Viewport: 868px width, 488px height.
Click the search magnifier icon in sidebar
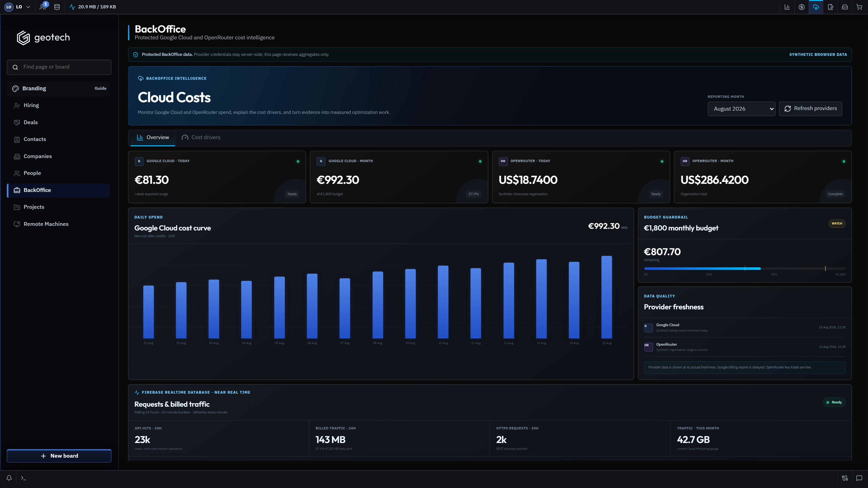[x=15, y=67]
